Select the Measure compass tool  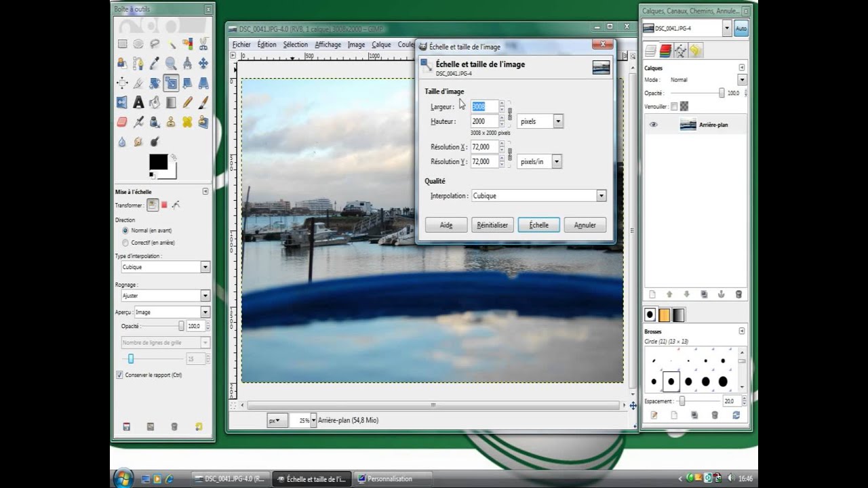(x=187, y=63)
